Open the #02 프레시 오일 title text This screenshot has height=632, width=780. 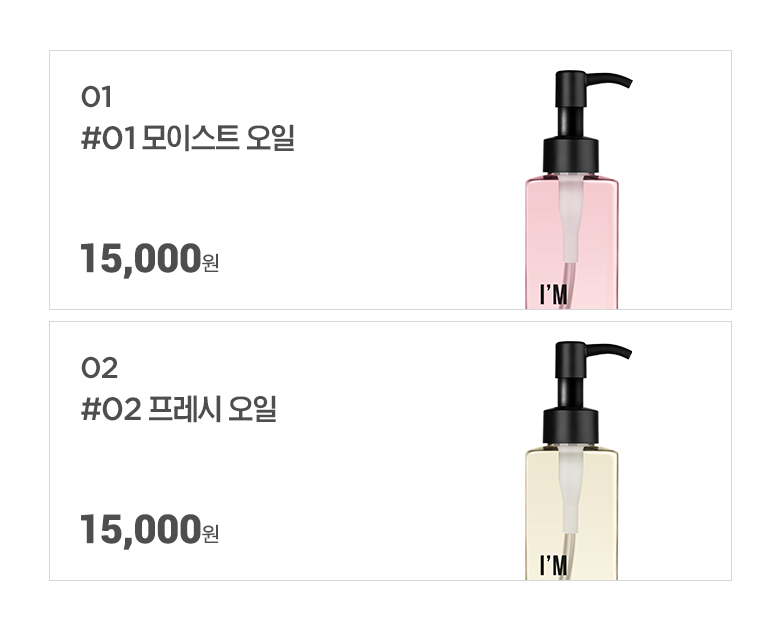(x=179, y=409)
